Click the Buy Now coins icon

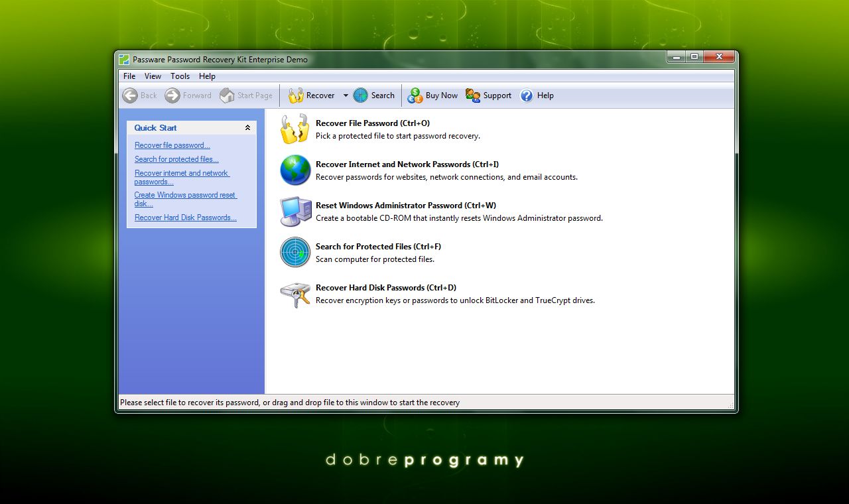pos(415,95)
